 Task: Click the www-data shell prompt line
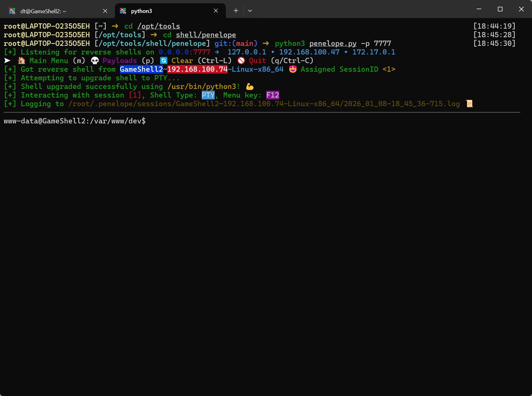tap(75, 121)
